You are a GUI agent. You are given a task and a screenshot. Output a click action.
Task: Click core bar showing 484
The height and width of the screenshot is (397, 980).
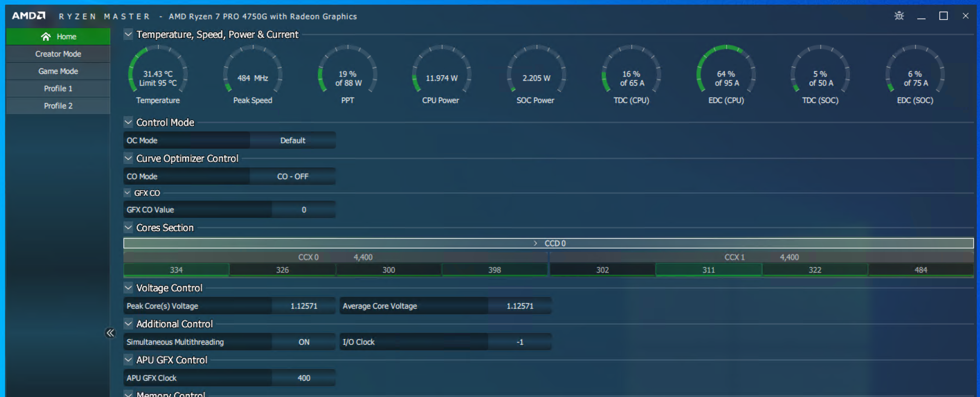921,270
